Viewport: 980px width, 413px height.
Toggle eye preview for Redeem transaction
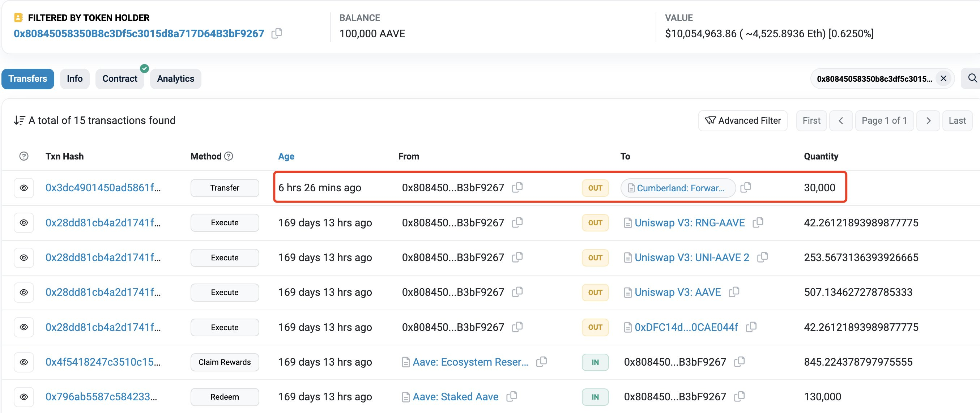[24, 397]
